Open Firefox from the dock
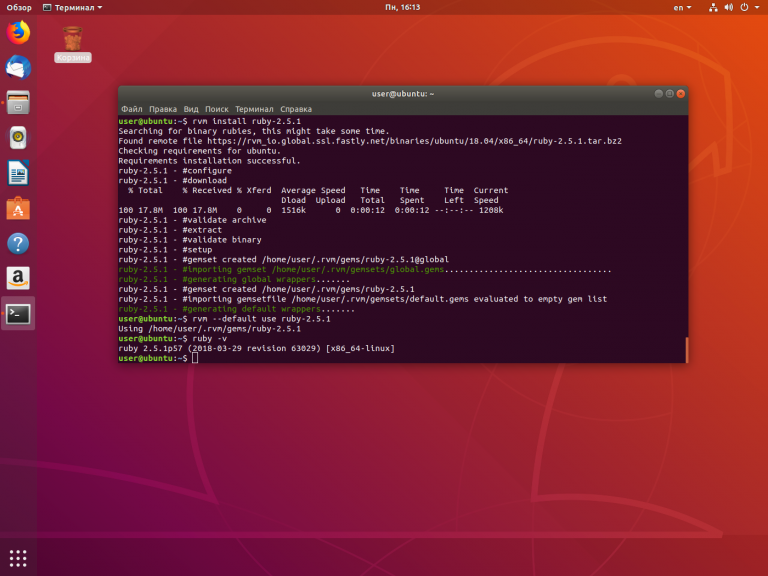Screen dimensions: 768x576 pos(18,33)
